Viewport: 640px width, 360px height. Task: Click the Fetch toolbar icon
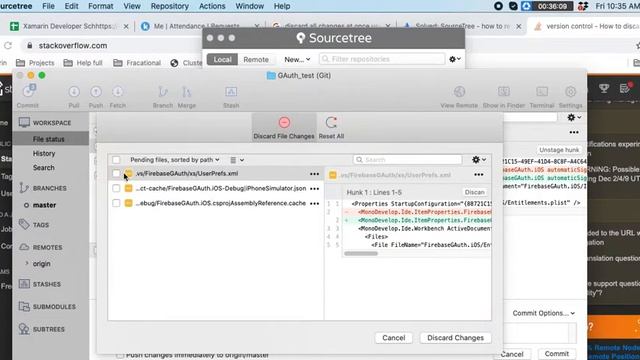click(x=118, y=92)
